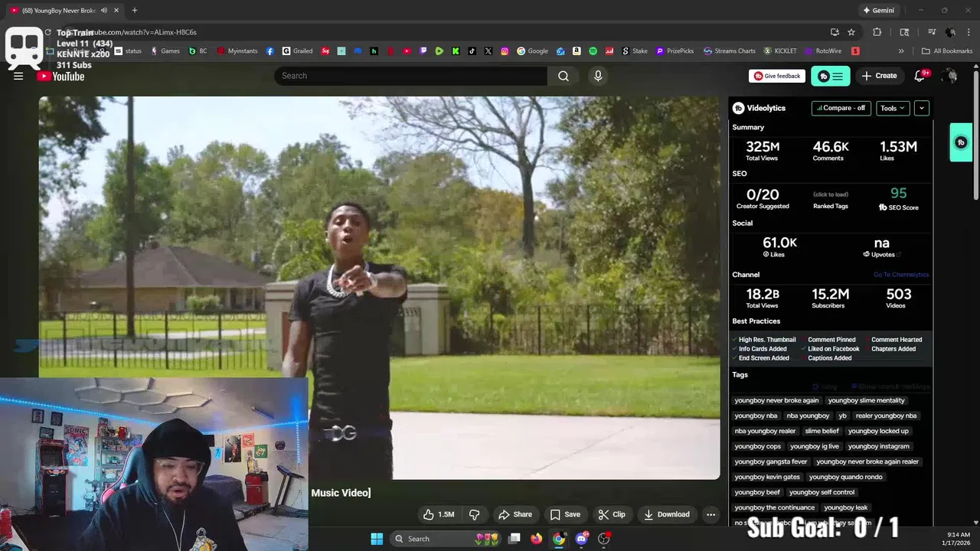Open the Gemini button in Chrome
Screen dimensions: 980x551
click(878, 11)
